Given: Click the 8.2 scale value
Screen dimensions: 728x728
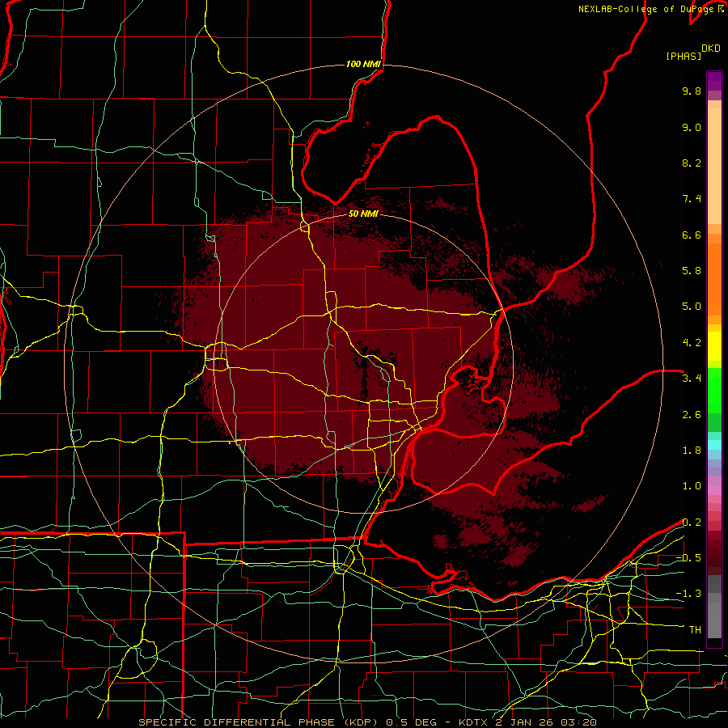Looking at the screenshot, I should pyautogui.click(x=692, y=163).
